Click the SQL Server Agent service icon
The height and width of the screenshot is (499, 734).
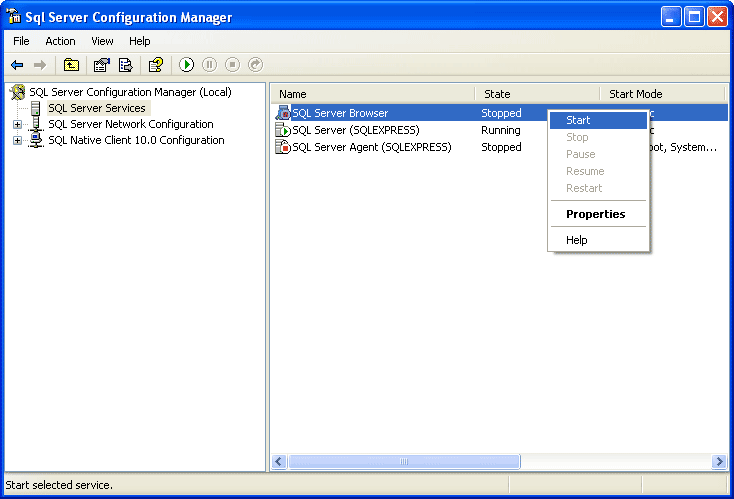point(283,147)
